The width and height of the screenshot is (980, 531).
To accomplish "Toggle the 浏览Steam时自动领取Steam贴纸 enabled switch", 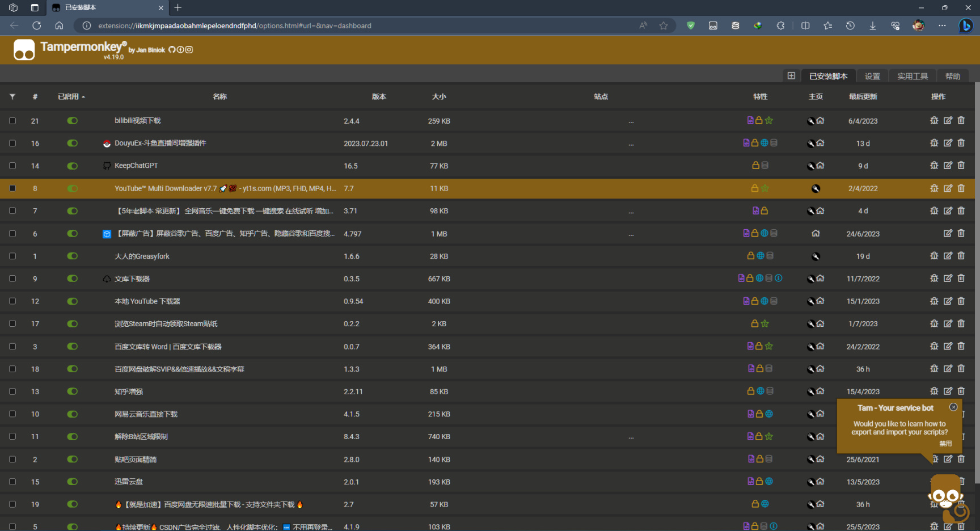I will 72,323.
